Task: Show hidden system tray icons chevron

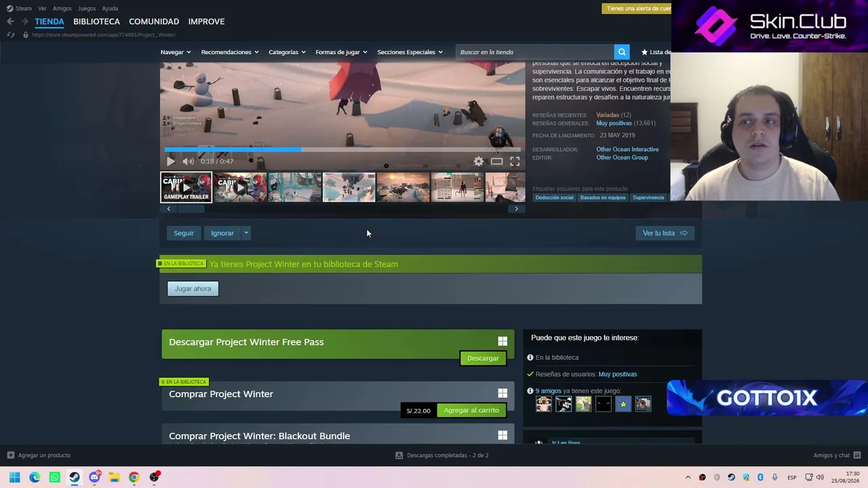Action: tap(688, 477)
